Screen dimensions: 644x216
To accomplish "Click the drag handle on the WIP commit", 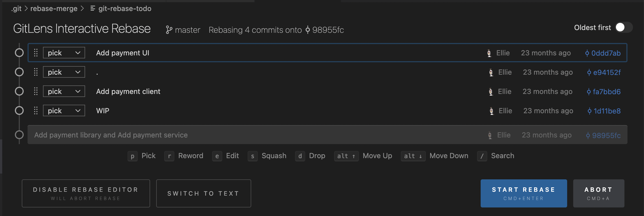I will coord(36,110).
